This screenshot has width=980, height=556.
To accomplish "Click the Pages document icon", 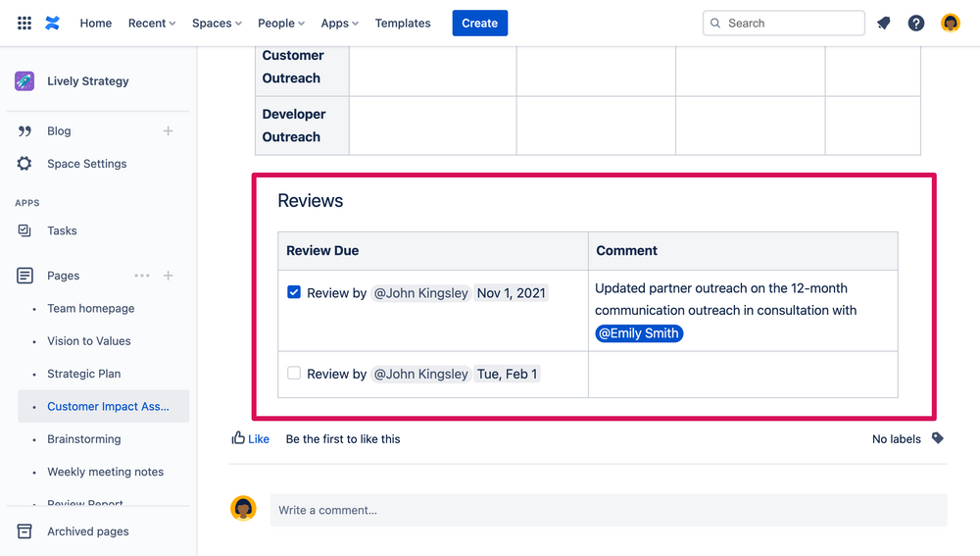I will click(x=24, y=276).
